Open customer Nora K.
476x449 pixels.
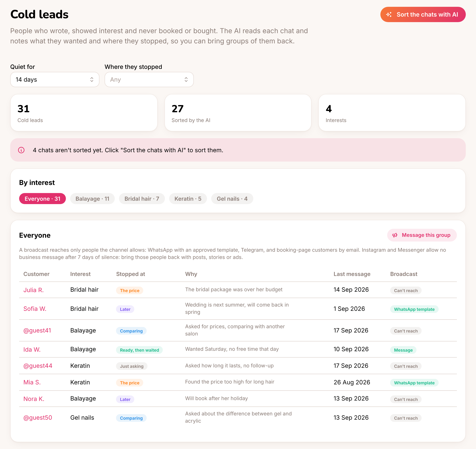[34, 399]
